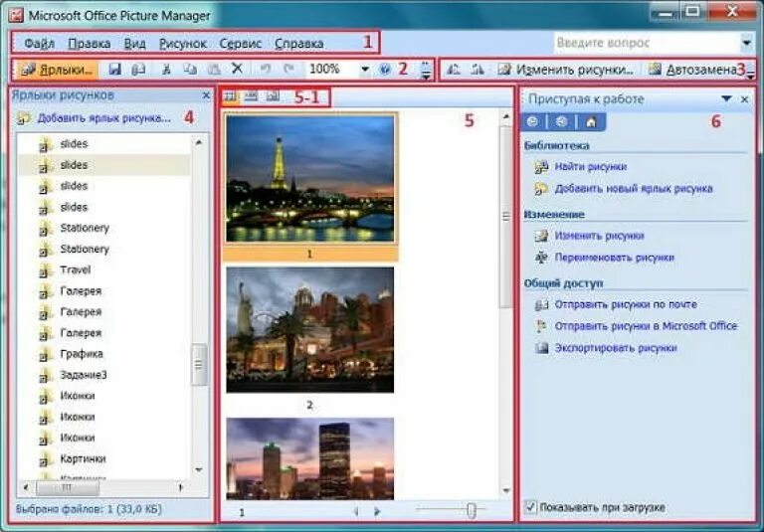The height and width of the screenshot is (532, 764).
Task: Click the blue Help question mark icon
Action: click(x=384, y=70)
